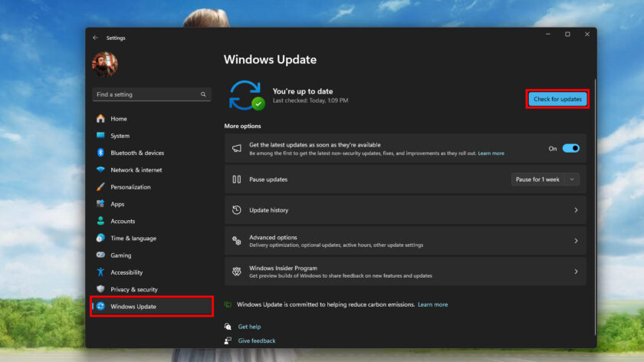Click the magnifier search icon
The width and height of the screenshot is (644, 362).
pyautogui.click(x=203, y=94)
